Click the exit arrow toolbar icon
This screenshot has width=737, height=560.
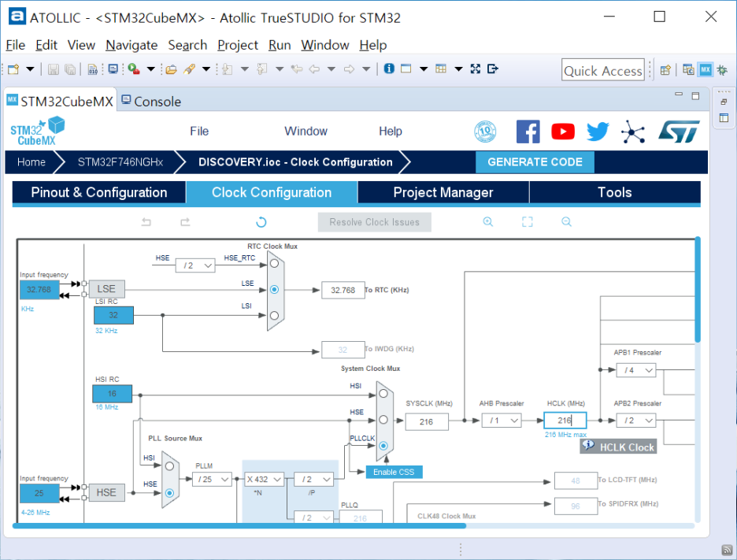point(493,69)
